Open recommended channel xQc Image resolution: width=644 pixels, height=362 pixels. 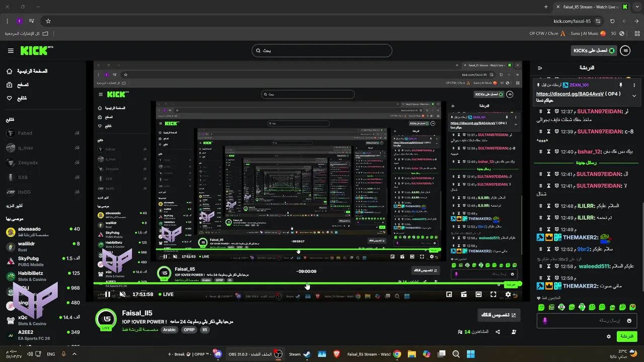(x=43, y=320)
